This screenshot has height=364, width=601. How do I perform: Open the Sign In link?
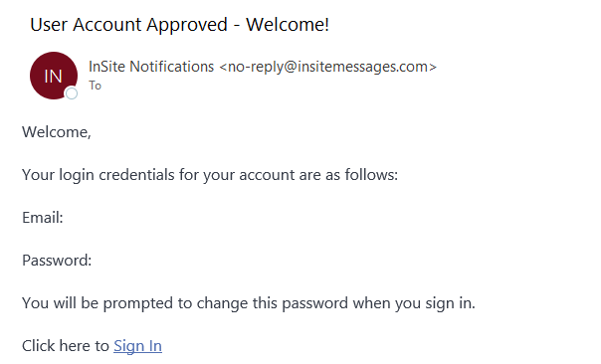(137, 346)
